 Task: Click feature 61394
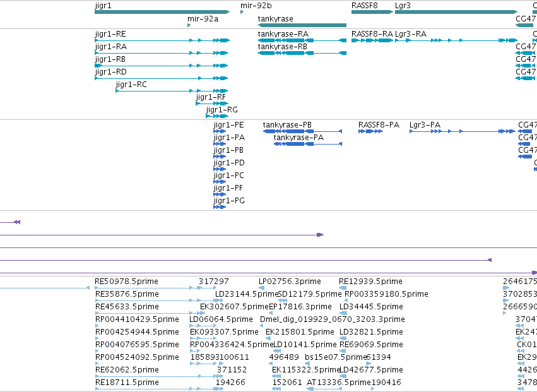click(x=379, y=357)
